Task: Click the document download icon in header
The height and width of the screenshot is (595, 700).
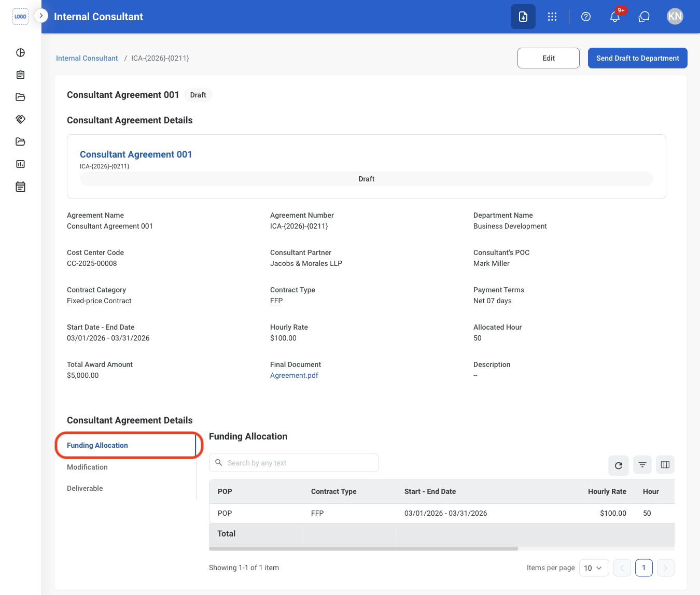Action: (x=523, y=17)
